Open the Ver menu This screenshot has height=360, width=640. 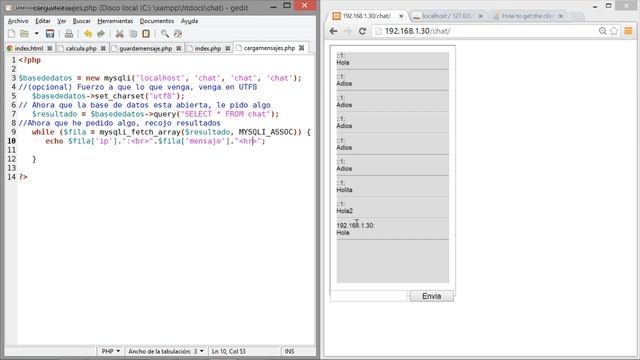pos(62,21)
